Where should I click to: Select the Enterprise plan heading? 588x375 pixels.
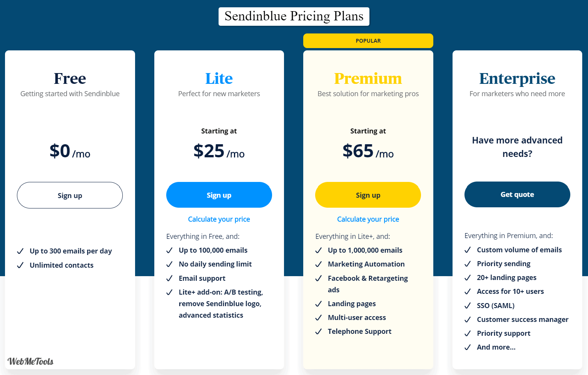517,79
